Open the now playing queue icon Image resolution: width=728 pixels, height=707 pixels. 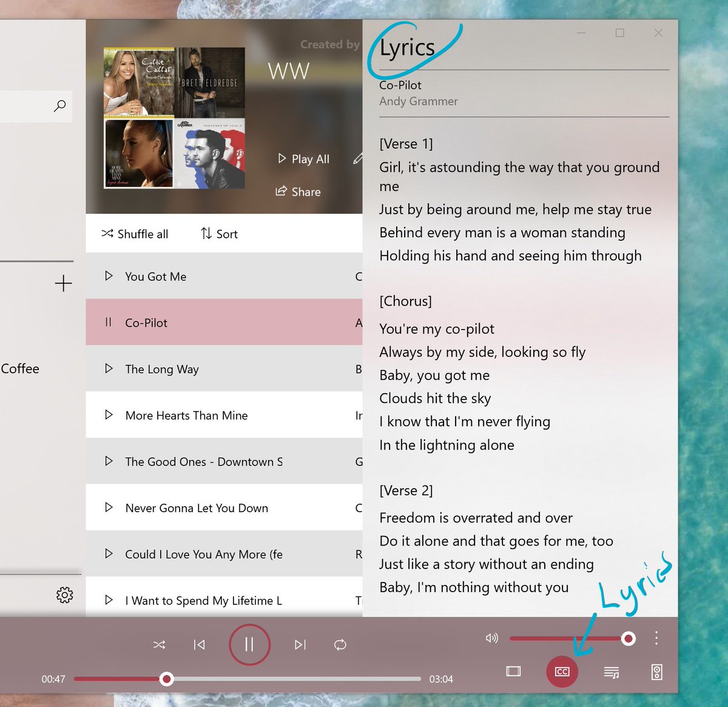pyautogui.click(x=612, y=671)
